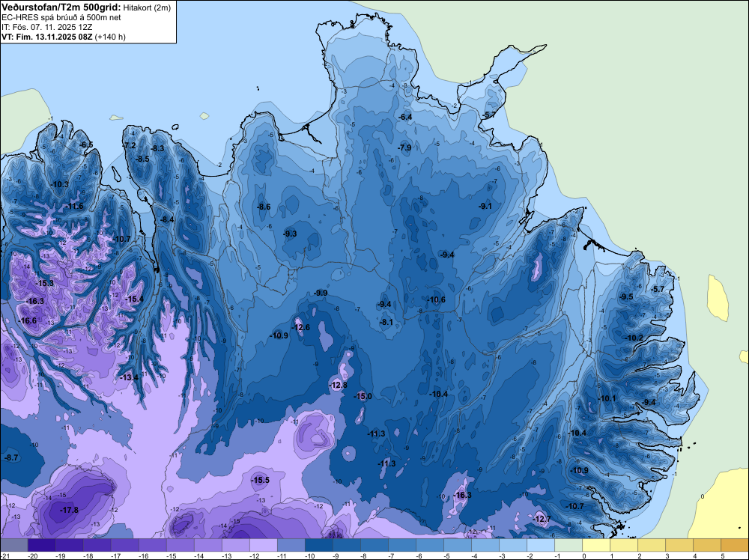Select the IT: Fös. 07. 11. 2025 12Z line

tap(46, 27)
